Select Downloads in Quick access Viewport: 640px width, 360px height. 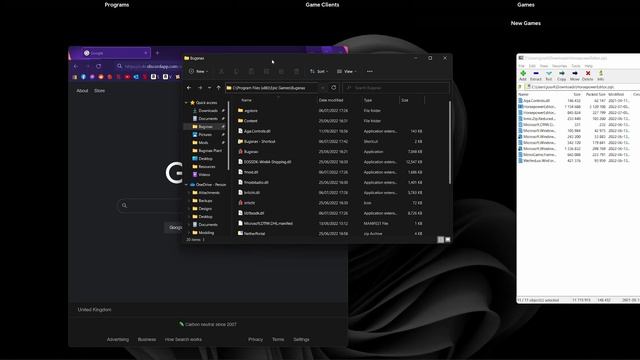[x=208, y=111]
